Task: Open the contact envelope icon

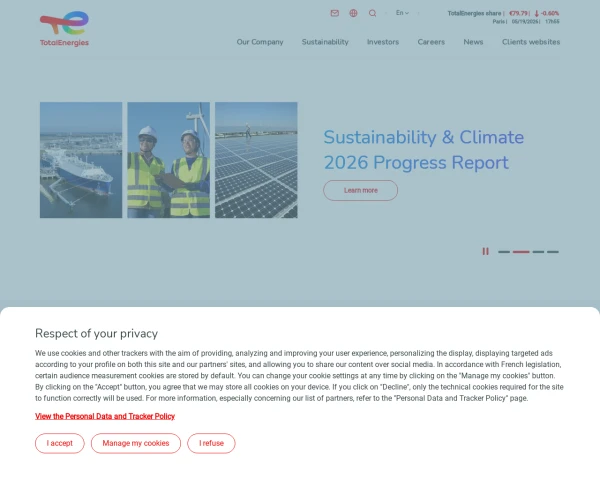Action: tap(334, 13)
